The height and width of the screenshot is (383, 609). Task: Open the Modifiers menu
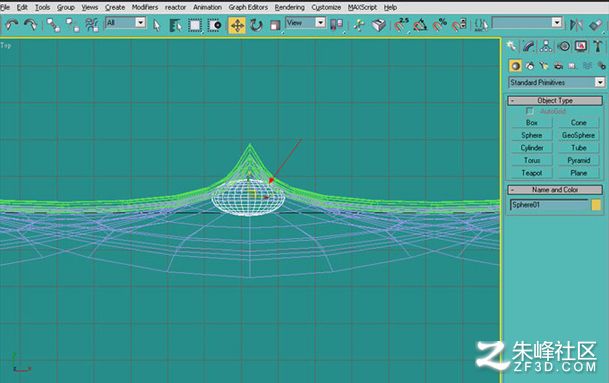(145, 7)
